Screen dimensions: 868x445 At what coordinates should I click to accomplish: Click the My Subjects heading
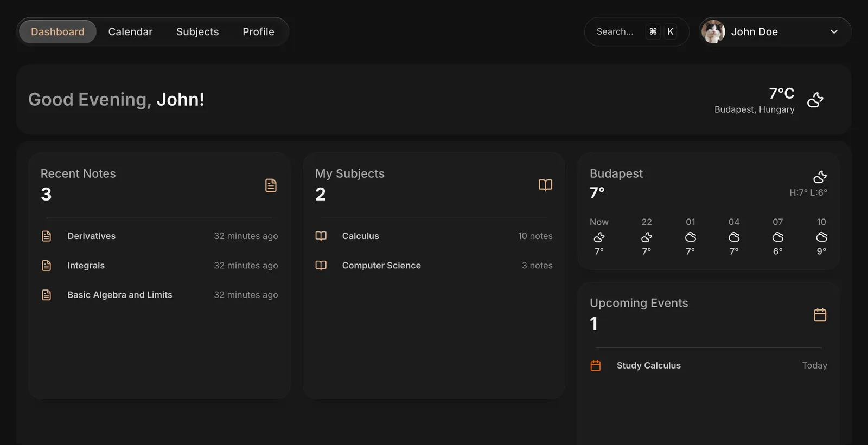350,173
